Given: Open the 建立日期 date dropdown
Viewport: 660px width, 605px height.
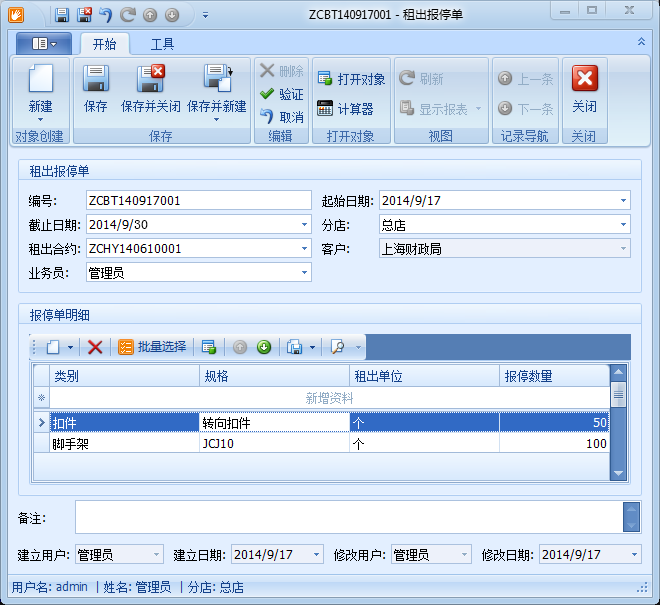Looking at the screenshot, I should coord(316,554).
